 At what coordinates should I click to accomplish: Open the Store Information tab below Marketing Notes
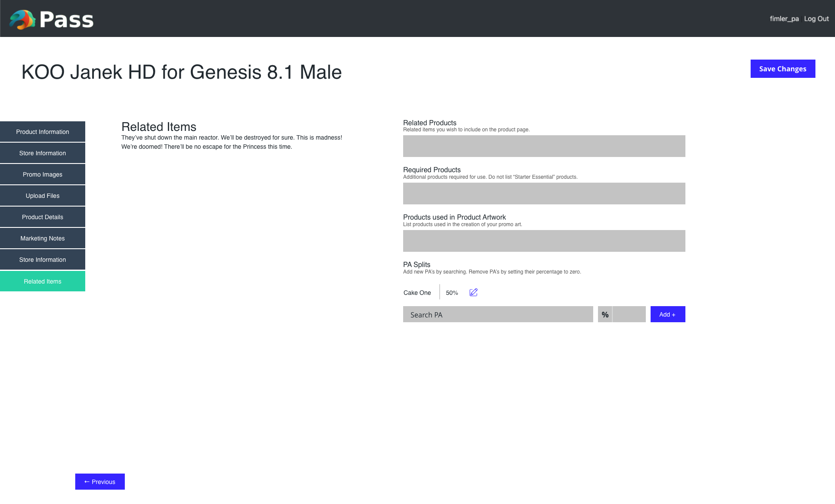click(43, 260)
